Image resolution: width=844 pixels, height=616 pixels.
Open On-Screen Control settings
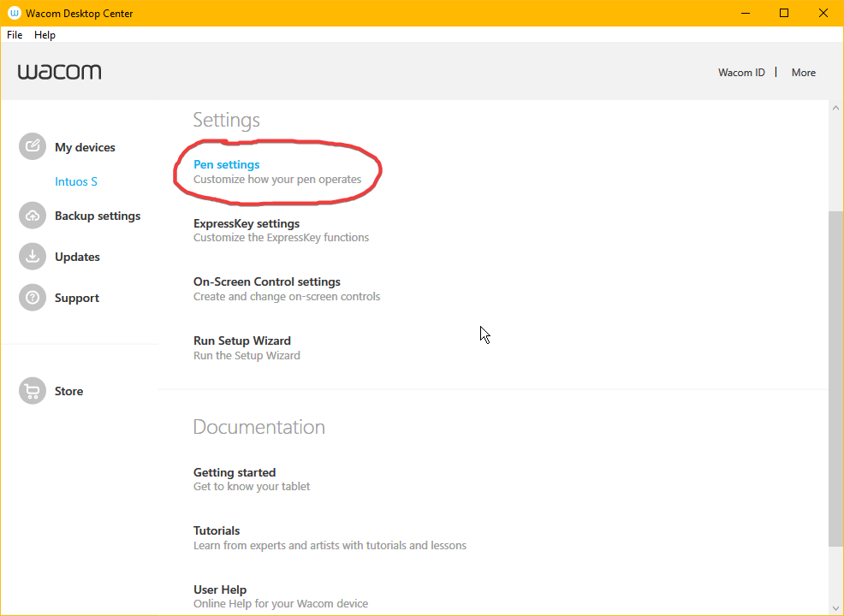click(267, 281)
